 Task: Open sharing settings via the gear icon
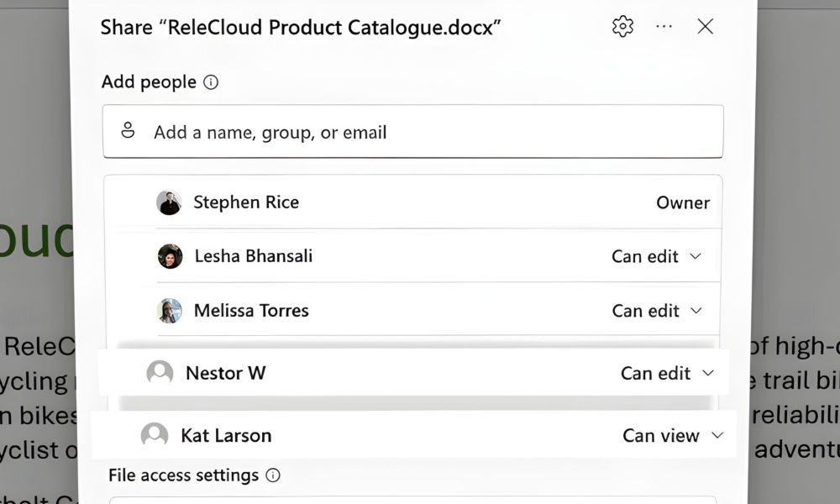(x=622, y=27)
